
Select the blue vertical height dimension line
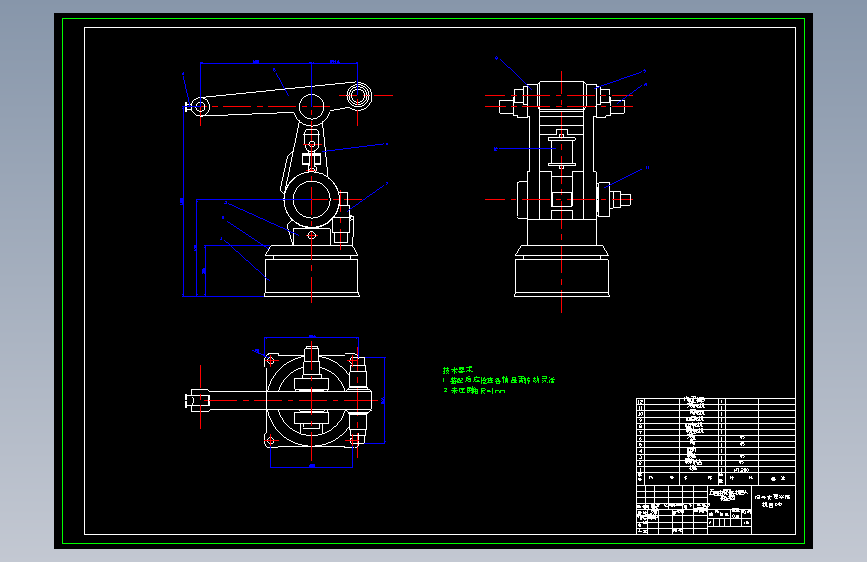click(x=183, y=199)
